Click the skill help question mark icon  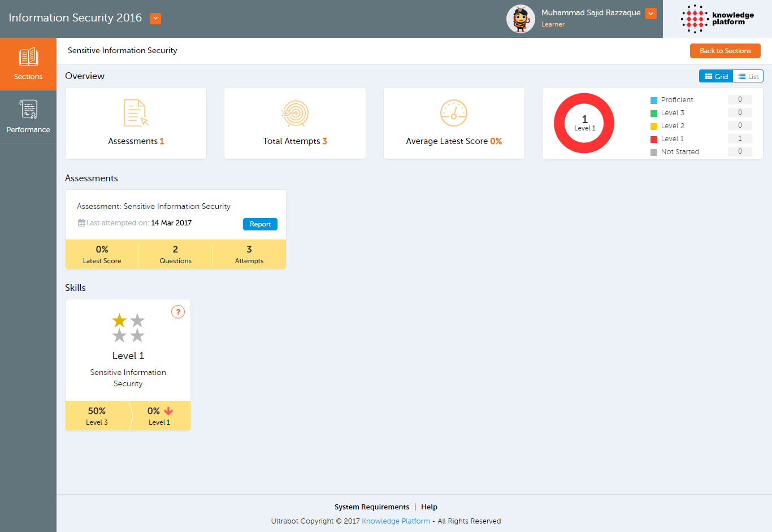(178, 312)
